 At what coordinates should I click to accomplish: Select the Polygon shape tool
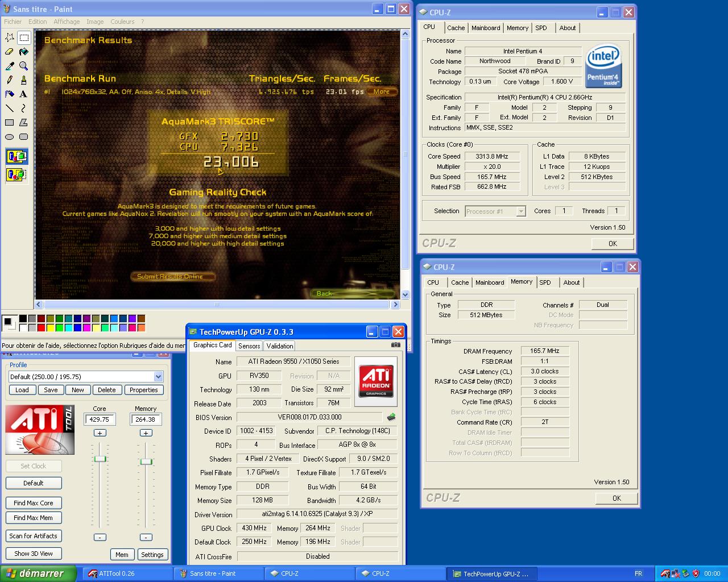(24, 122)
